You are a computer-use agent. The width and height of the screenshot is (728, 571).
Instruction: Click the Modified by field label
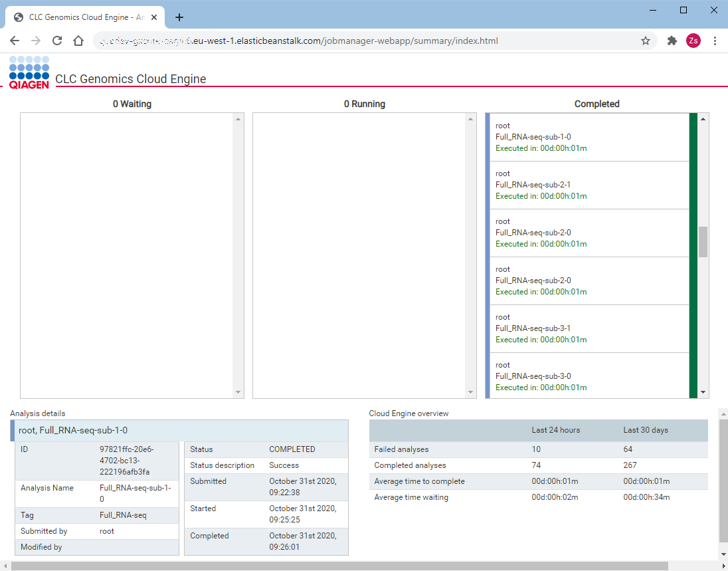41,547
